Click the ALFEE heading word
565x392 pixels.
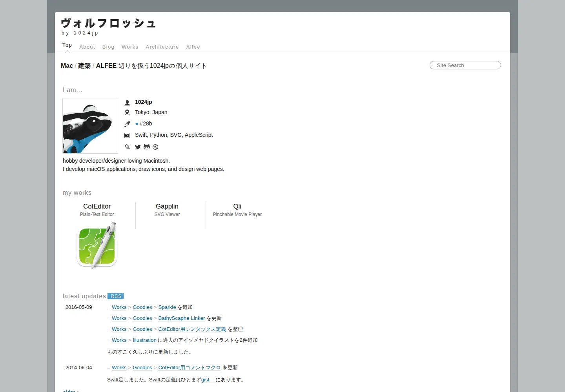click(x=106, y=66)
